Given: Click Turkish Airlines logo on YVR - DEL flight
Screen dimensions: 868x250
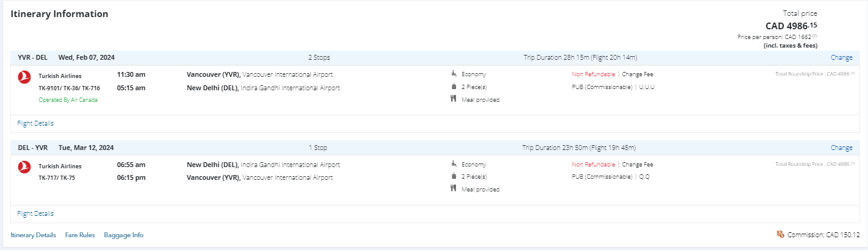Looking at the screenshot, I should point(25,77).
